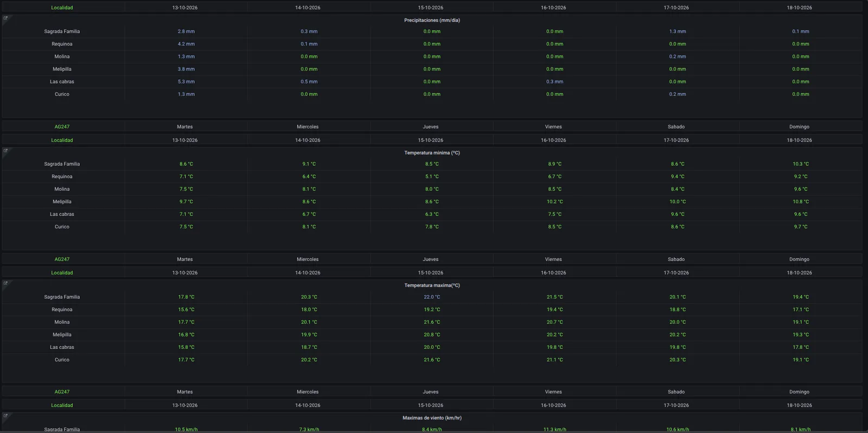Open the Precipitaciones panel link icon
Screen dimensions: 868x433
click(x=5, y=18)
